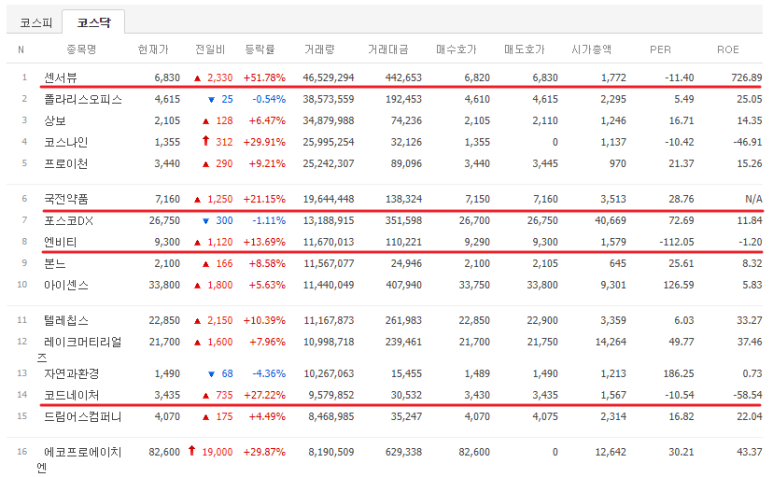Click the ROE column header

pyautogui.click(x=728, y=49)
